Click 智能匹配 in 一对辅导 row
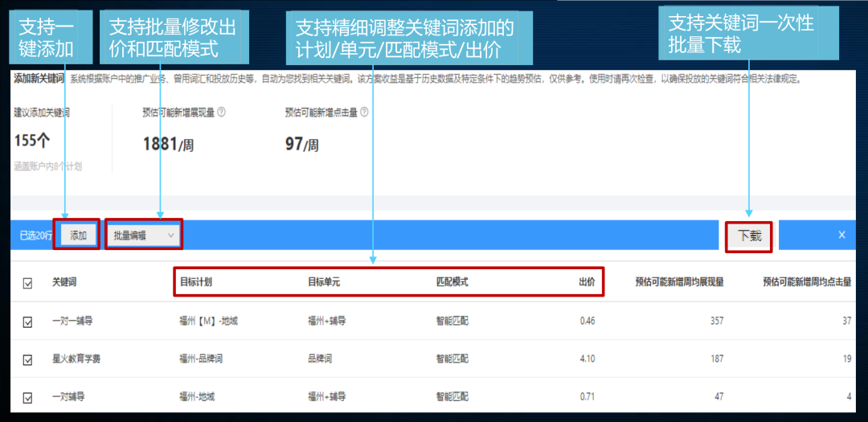The image size is (868, 422). (x=452, y=396)
